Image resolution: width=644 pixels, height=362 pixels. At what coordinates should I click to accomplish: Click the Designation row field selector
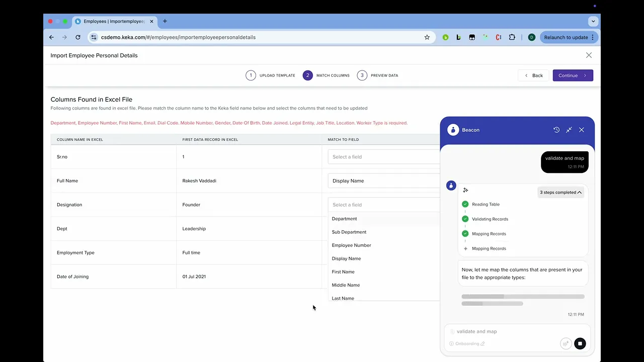pos(384,205)
